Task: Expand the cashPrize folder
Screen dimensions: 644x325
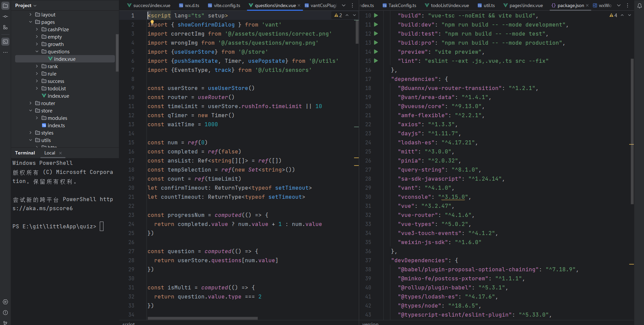Action: click(x=37, y=29)
